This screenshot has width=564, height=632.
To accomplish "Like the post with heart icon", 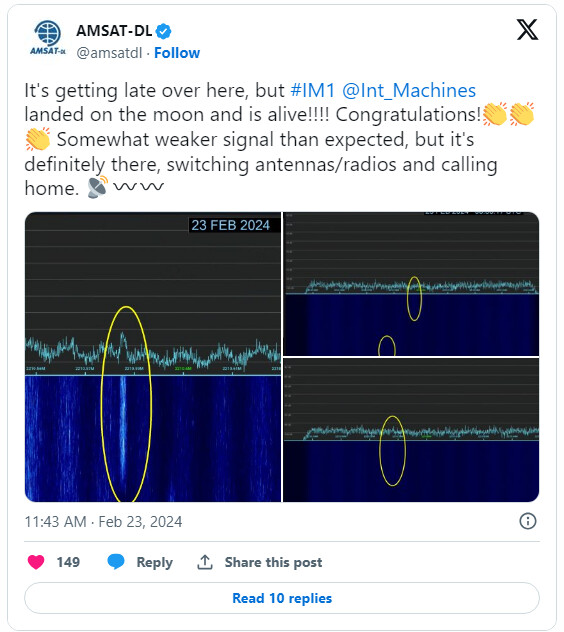I will (x=36, y=562).
